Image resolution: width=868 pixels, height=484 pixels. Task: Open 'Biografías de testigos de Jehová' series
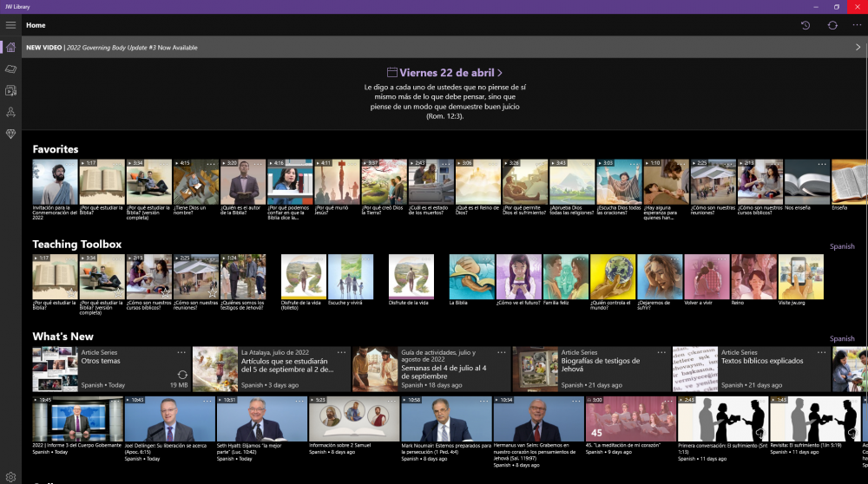(x=600, y=364)
